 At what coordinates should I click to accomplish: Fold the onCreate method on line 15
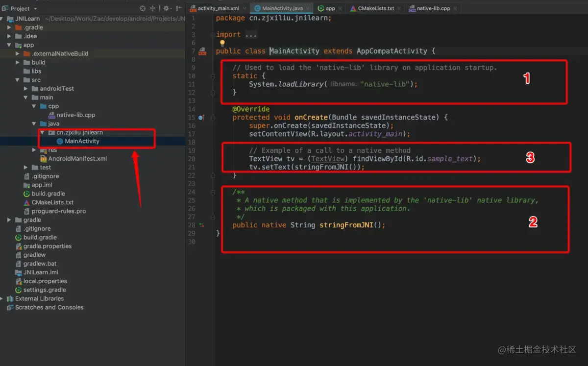tap(213, 118)
